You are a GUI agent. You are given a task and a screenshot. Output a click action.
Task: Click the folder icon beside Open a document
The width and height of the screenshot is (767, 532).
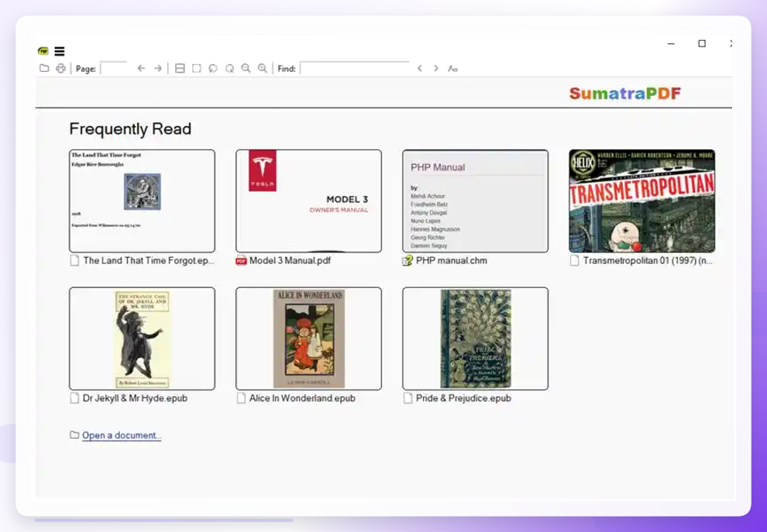(74, 434)
